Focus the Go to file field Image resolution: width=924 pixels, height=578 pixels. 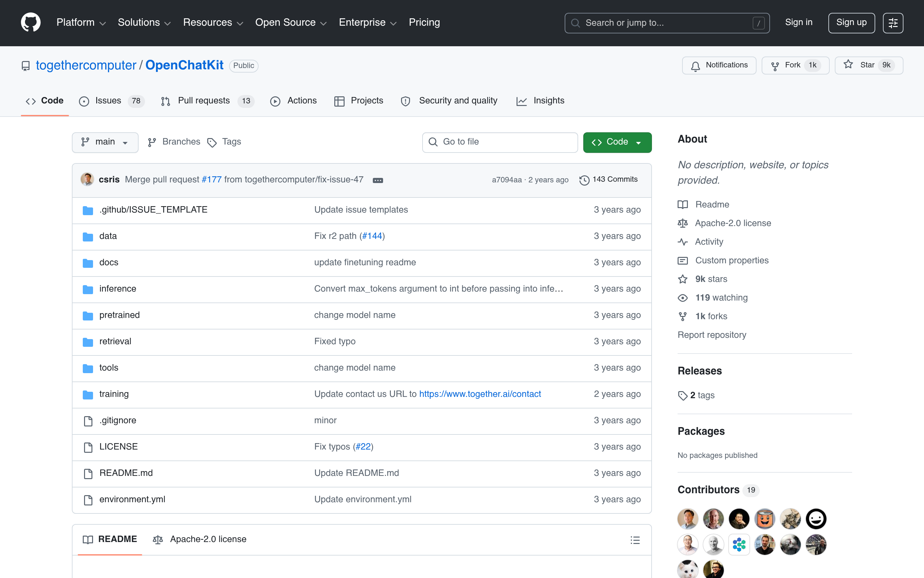click(500, 142)
